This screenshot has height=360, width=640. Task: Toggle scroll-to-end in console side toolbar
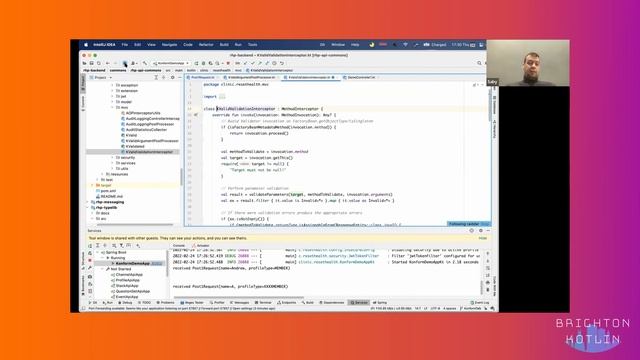pyautogui.click(x=488, y=275)
